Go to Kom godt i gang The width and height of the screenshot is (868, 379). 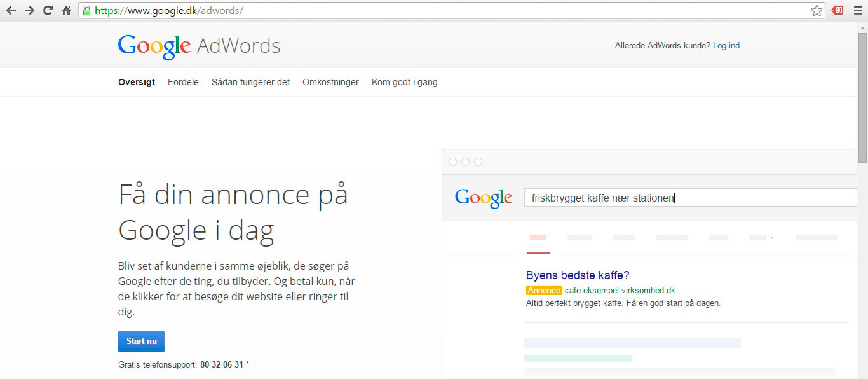coord(404,82)
